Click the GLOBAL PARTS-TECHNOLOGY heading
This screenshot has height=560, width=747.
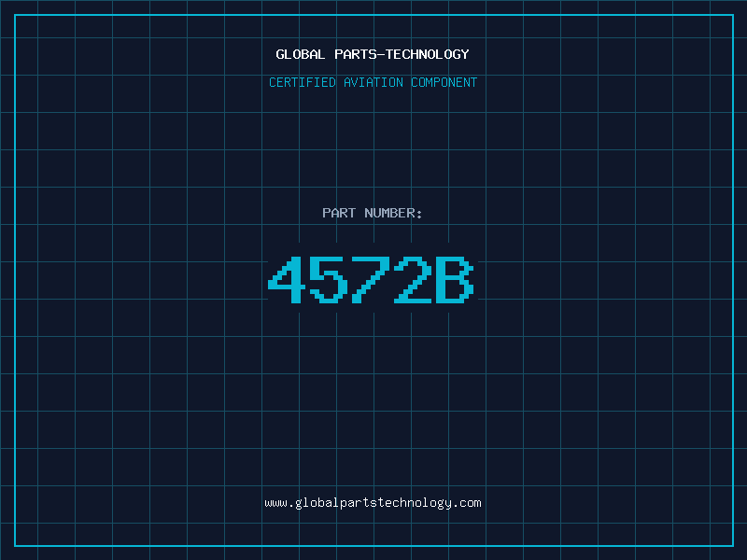(373, 54)
